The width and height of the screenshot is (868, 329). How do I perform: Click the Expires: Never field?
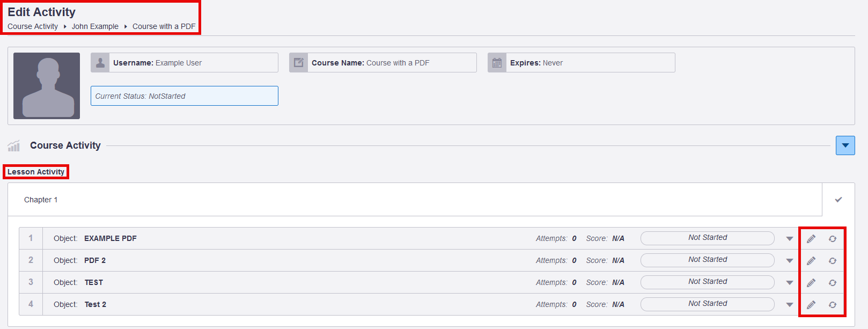(582, 63)
